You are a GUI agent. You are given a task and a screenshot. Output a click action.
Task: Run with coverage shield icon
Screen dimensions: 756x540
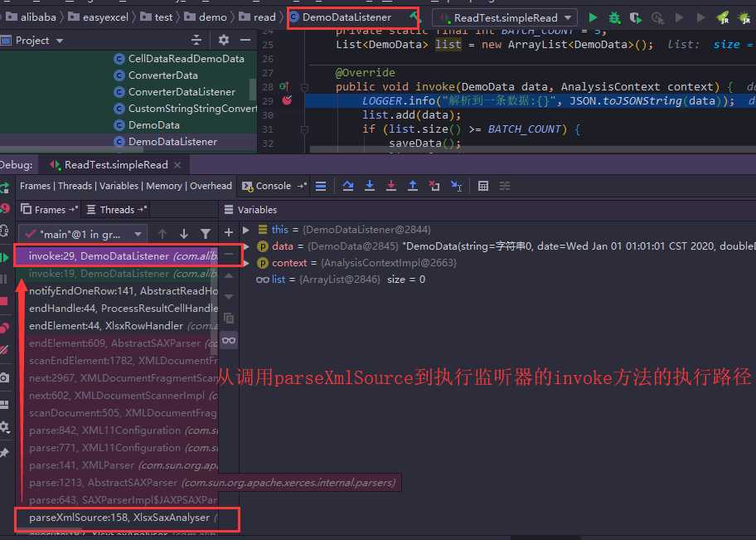click(x=636, y=18)
